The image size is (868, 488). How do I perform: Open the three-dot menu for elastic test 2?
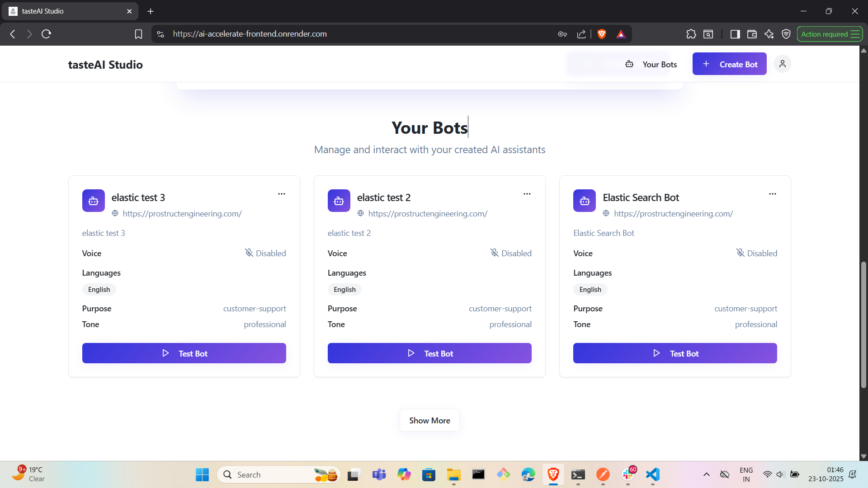[527, 194]
